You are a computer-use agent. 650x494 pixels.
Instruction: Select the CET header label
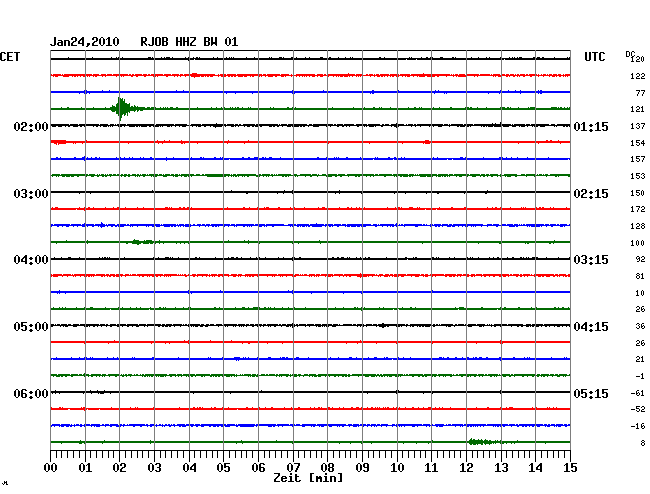tap(10, 57)
